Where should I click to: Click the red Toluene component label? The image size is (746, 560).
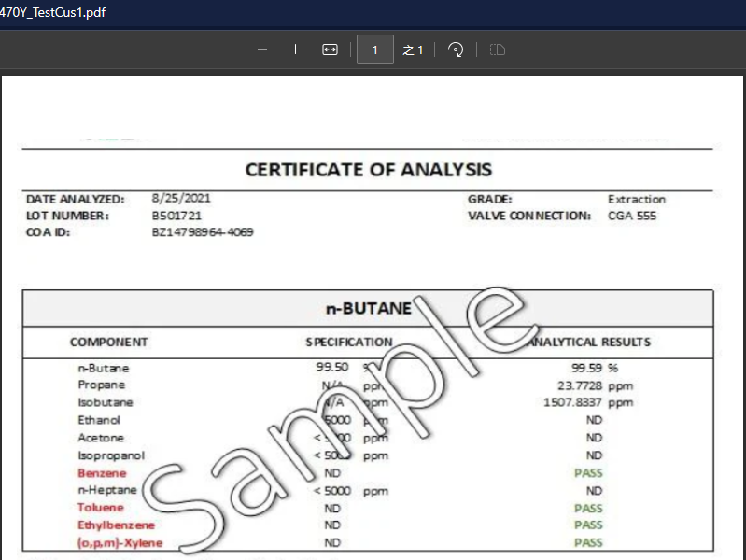(100, 508)
